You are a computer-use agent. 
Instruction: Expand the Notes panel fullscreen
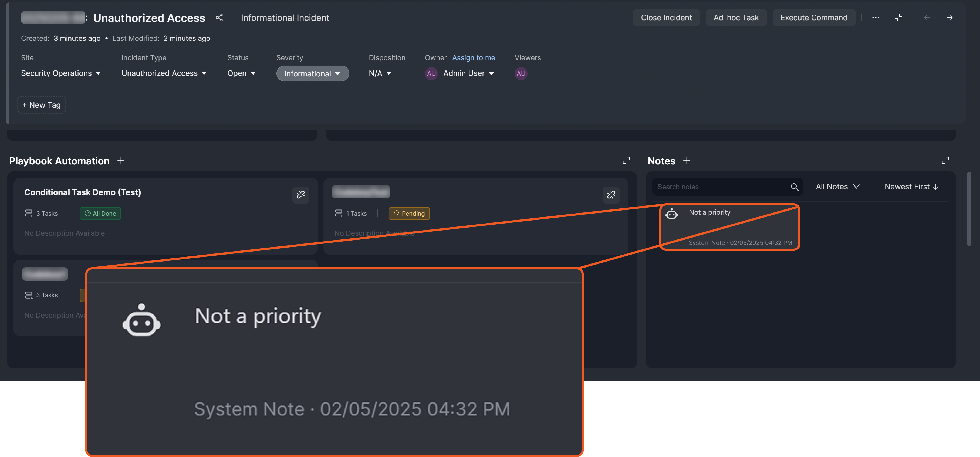coord(945,160)
